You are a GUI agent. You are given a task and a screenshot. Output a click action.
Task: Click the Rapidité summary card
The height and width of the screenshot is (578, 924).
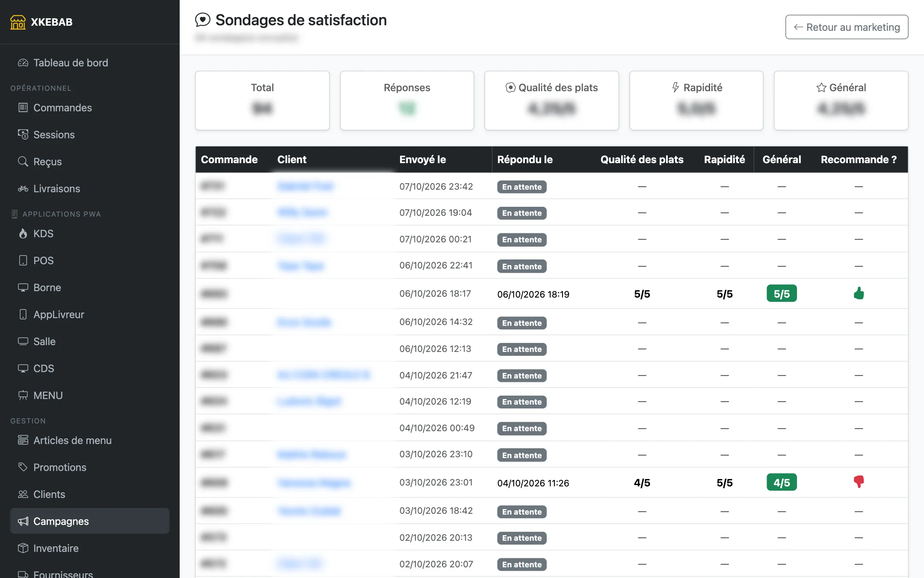[x=696, y=100]
